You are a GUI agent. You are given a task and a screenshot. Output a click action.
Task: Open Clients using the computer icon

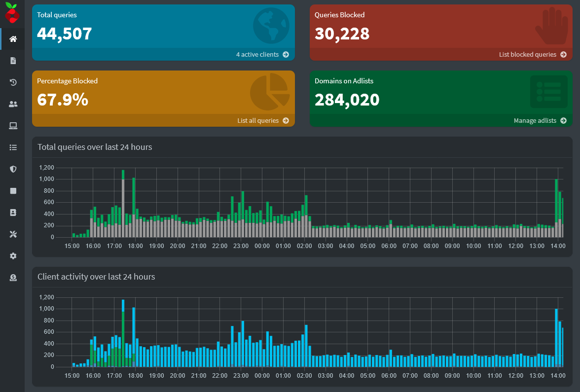point(12,126)
